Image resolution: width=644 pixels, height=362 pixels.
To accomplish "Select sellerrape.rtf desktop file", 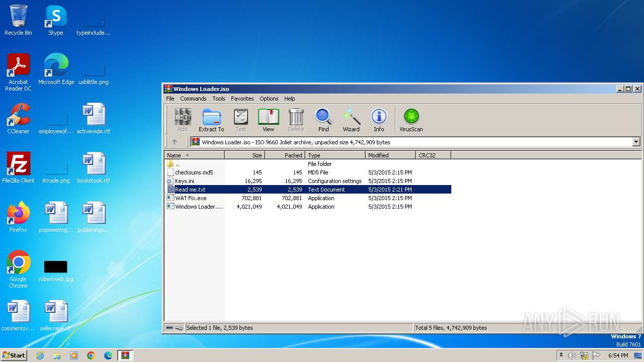I will tap(56, 316).
